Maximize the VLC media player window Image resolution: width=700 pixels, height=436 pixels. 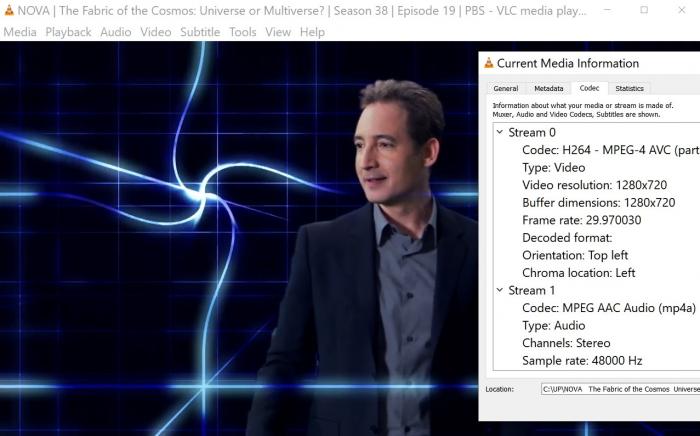[x=644, y=10]
